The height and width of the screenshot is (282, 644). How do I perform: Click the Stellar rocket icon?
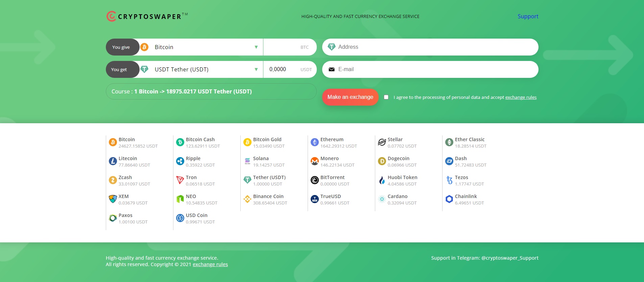382,142
